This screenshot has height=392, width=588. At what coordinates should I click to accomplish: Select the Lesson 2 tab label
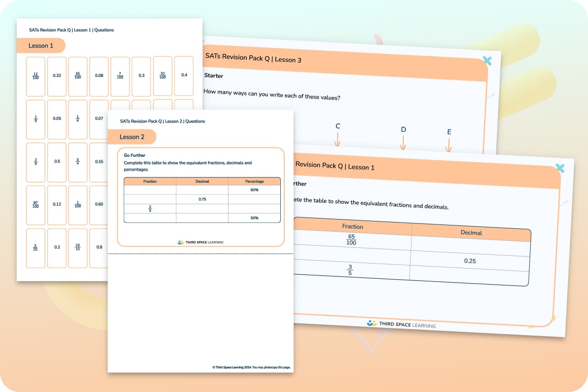pos(132,137)
